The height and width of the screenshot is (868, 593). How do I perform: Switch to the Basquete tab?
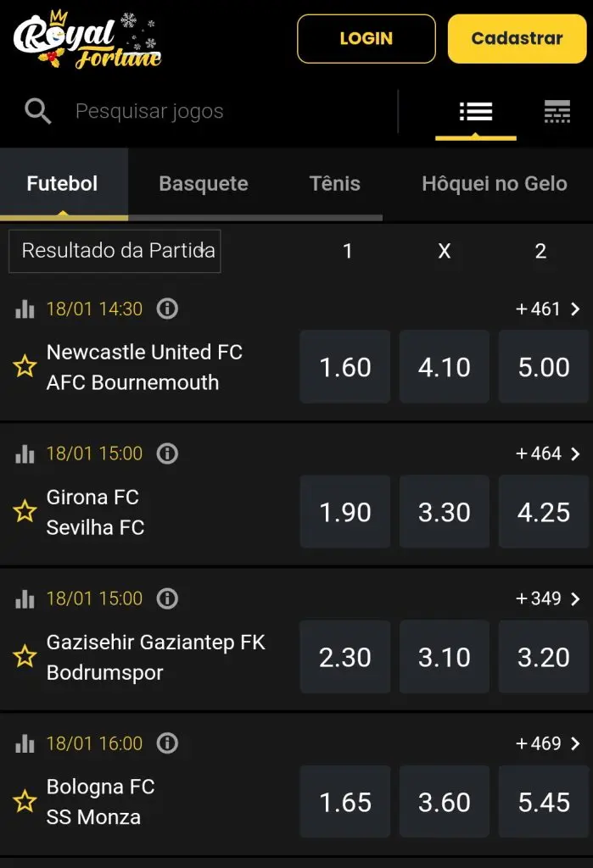click(x=204, y=182)
